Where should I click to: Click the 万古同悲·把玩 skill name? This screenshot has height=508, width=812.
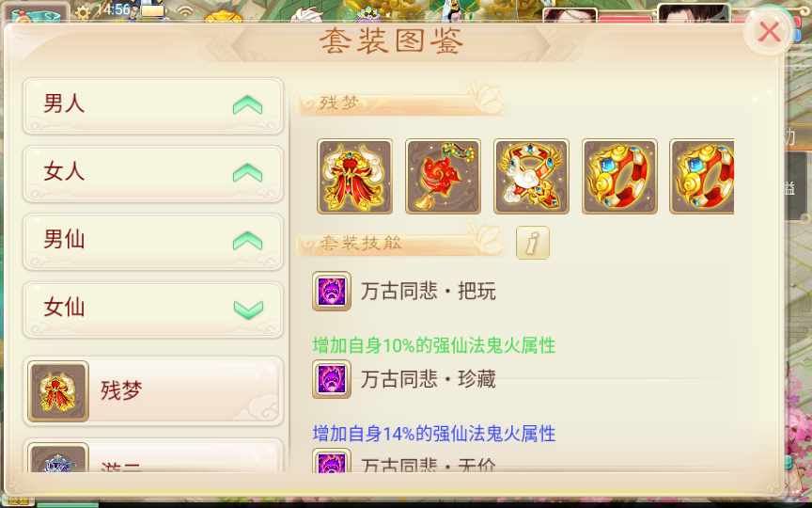[x=429, y=291]
